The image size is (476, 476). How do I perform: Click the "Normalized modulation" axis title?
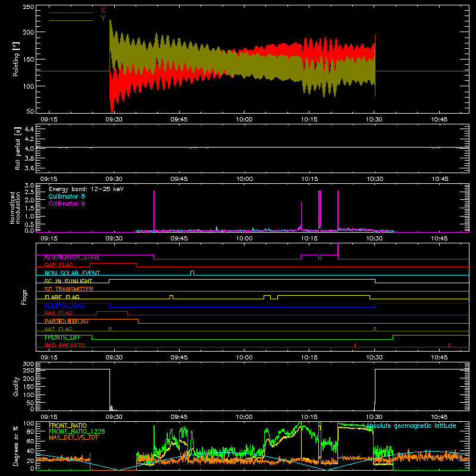(15, 208)
